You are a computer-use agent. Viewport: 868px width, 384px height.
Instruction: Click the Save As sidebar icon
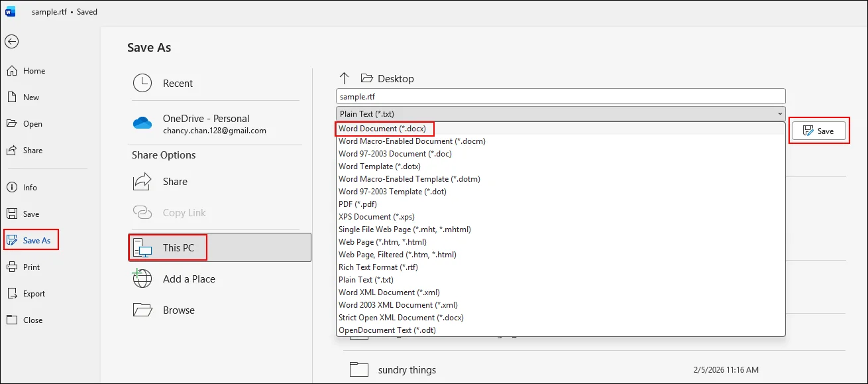[12, 240]
